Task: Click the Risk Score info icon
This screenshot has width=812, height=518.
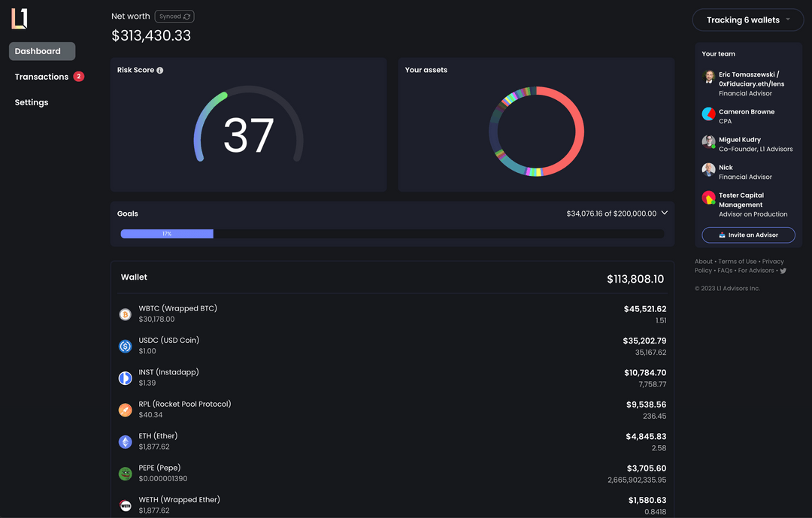Action: 160,71
